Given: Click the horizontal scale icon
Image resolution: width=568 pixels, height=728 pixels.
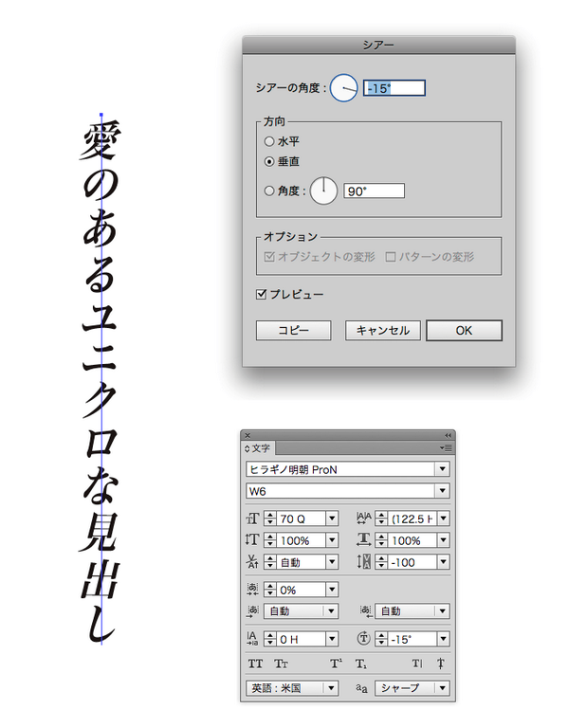Looking at the screenshot, I should 363,540.
